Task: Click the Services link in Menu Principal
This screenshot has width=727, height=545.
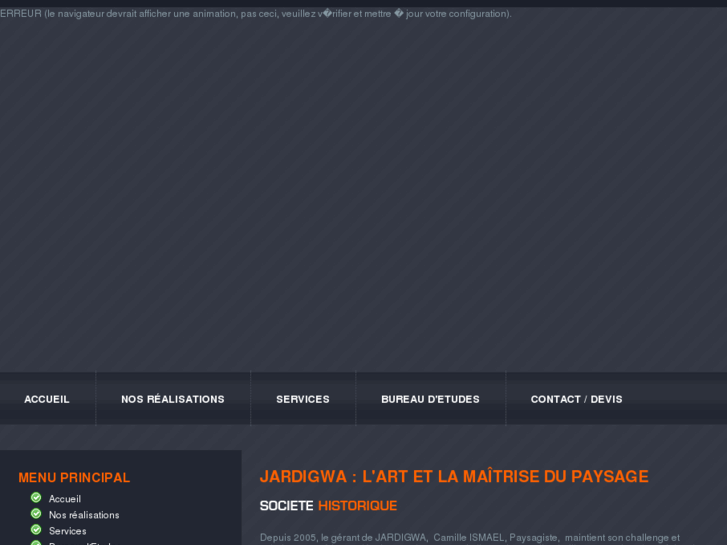Action: click(68, 531)
